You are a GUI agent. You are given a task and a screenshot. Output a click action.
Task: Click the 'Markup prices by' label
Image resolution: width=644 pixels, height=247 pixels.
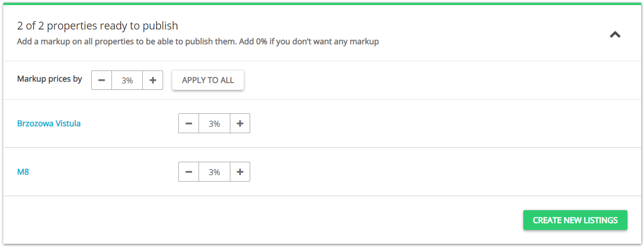pyautogui.click(x=50, y=79)
